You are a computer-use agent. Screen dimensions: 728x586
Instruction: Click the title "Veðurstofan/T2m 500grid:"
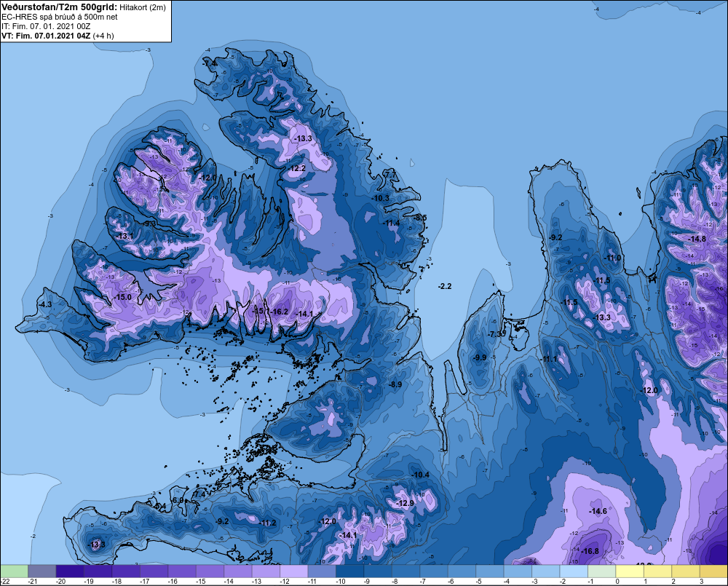(60, 7)
